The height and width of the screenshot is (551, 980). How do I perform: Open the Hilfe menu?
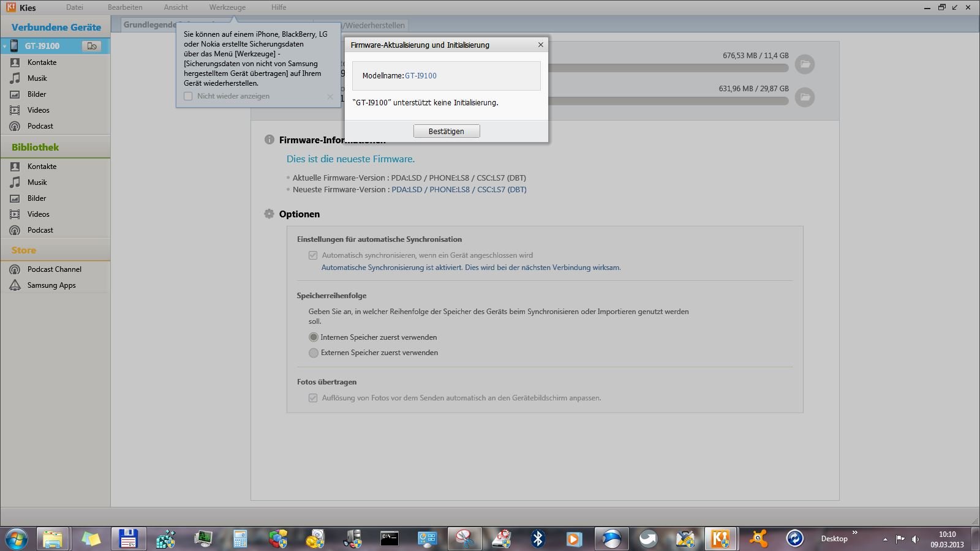pos(279,7)
